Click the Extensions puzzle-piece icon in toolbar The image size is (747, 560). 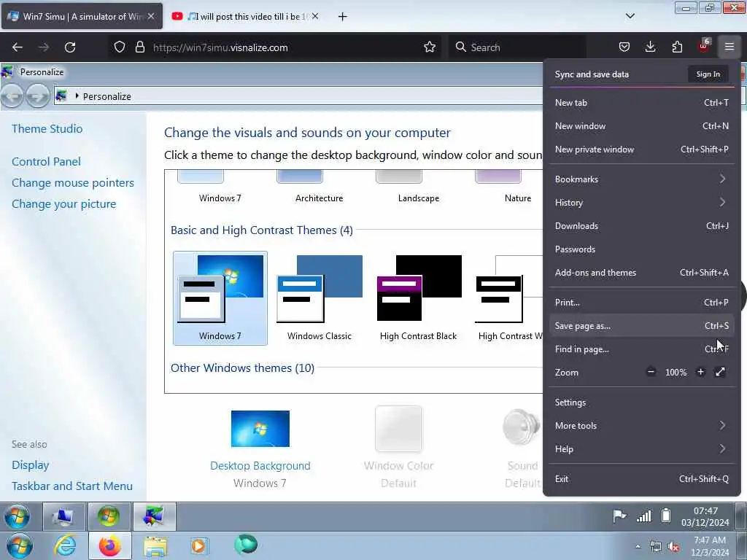coord(677,47)
